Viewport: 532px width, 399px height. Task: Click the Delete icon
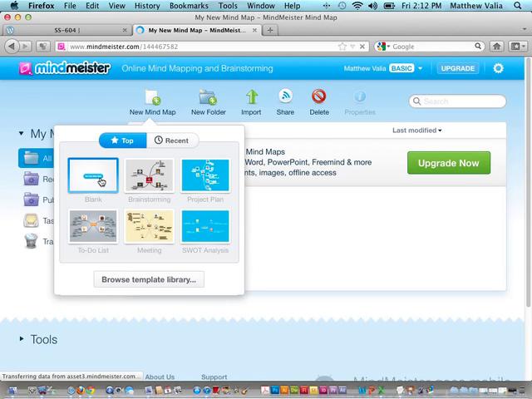point(319,96)
